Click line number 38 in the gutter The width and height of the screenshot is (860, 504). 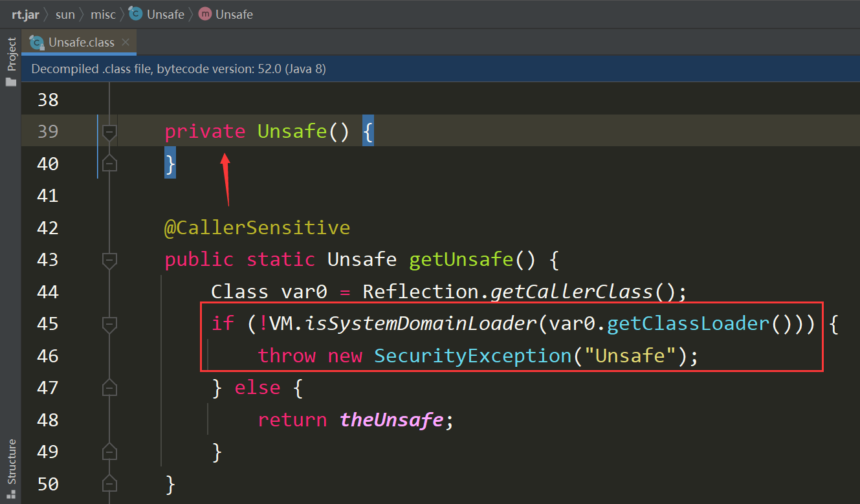(x=49, y=100)
